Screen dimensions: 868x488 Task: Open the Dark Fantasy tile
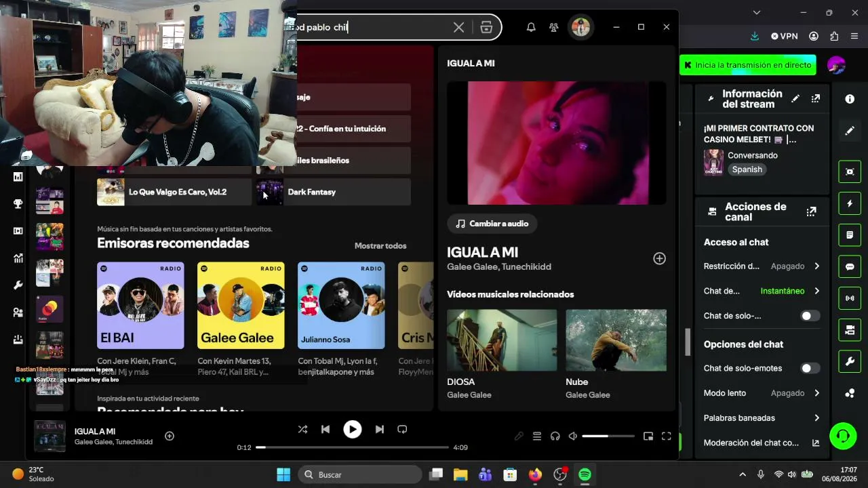pyautogui.click(x=333, y=192)
